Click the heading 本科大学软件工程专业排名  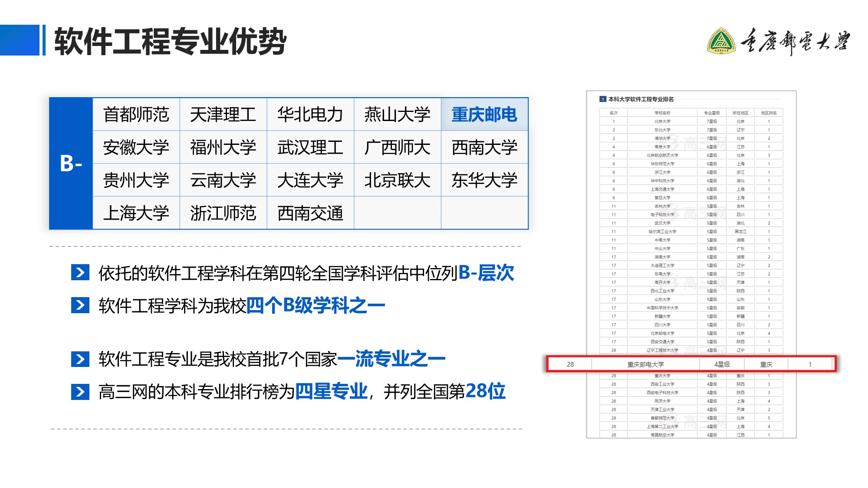pyautogui.click(x=641, y=99)
